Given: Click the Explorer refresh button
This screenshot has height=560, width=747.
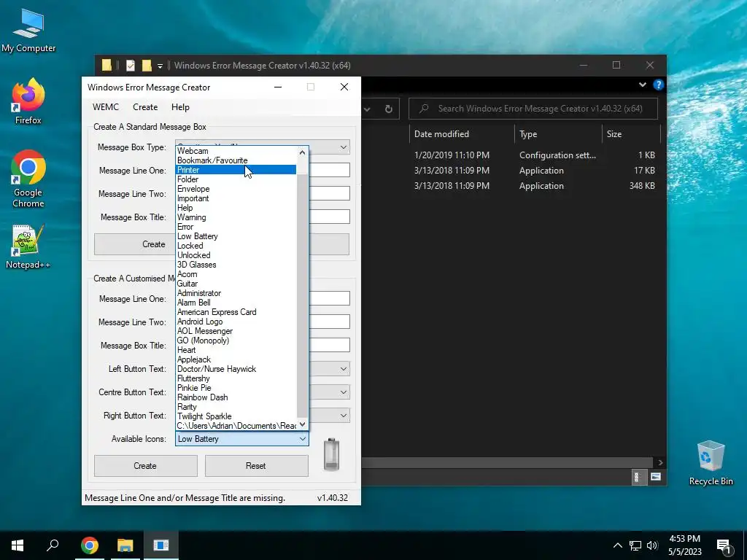Looking at the screenshot, I should pyautogui.click(x=388, y=109).
